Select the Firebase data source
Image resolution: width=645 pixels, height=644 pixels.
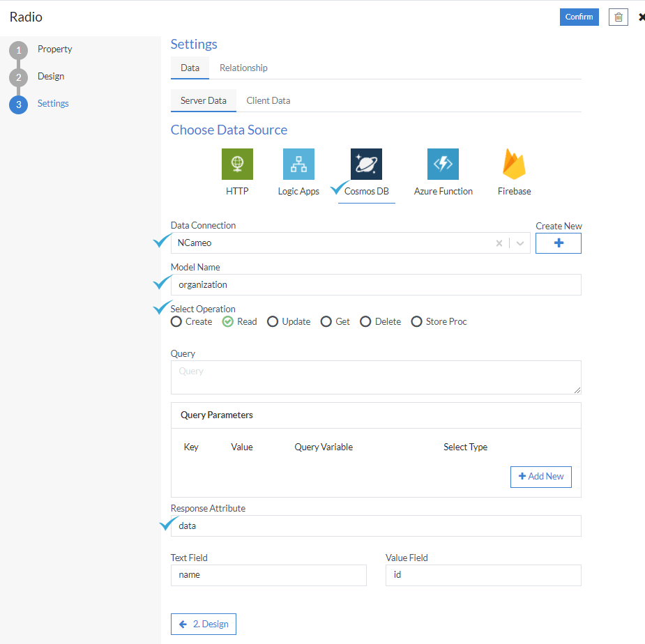coord(514,164)
